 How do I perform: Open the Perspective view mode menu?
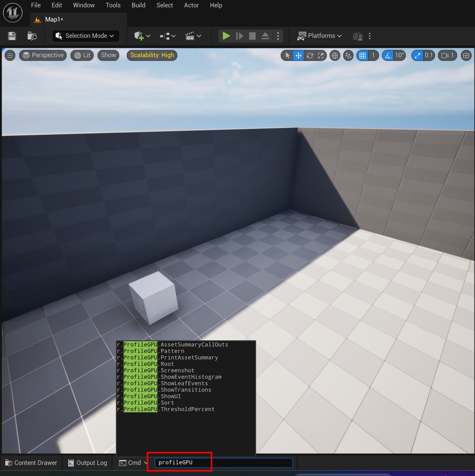point(43,55)
